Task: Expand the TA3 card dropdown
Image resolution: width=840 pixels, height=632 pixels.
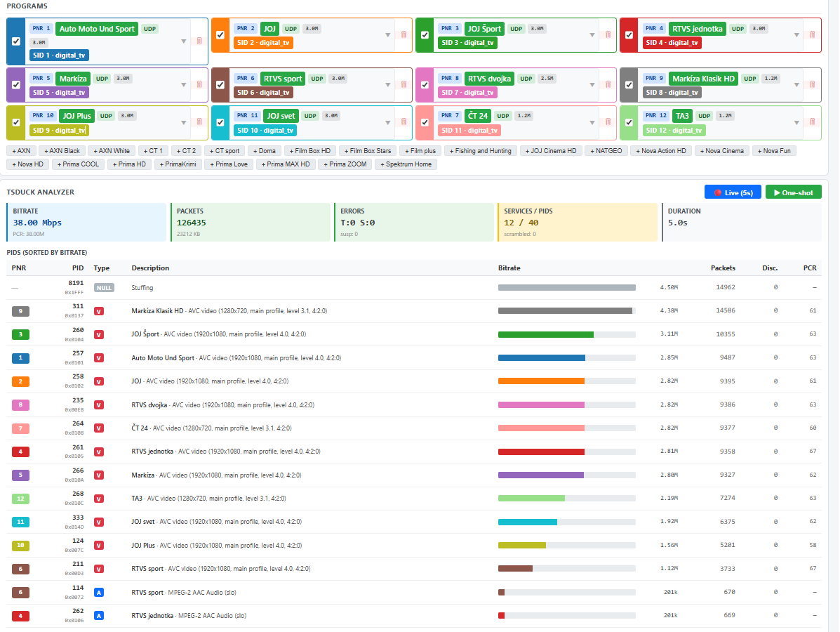Action: click(796, 122)
